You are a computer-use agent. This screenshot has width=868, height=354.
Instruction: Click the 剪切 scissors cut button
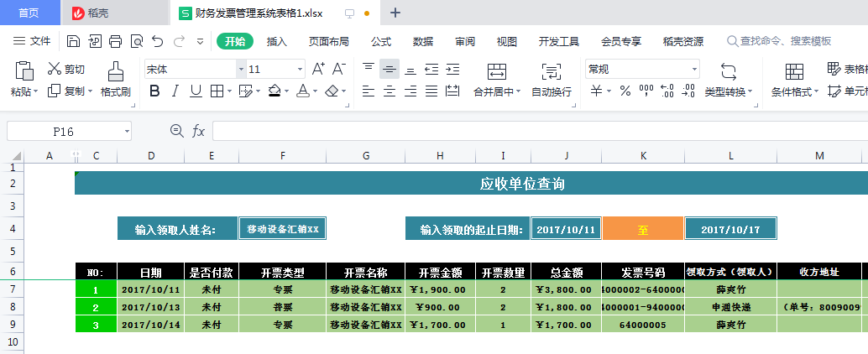click(65, 69)
